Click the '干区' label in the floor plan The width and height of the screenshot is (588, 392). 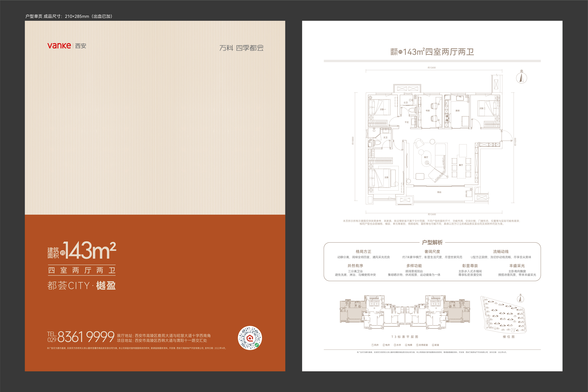tap(407, 122)
